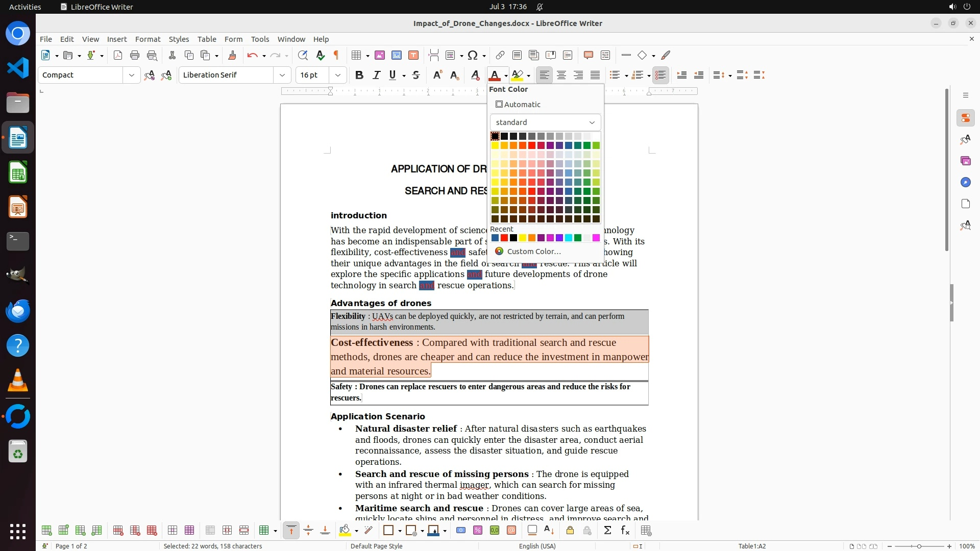
Task: Click the Insert Image toolbar icon
Action: click(380, 55)
